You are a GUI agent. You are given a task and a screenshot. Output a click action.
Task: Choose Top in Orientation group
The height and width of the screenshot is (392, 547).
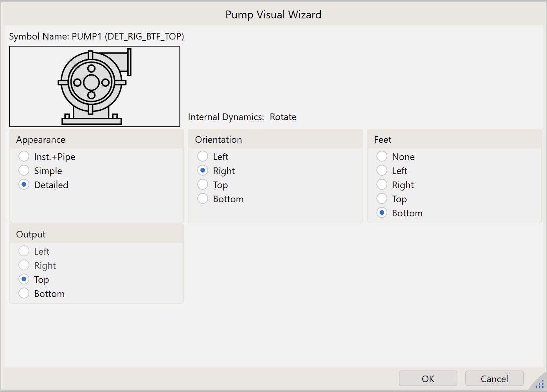pyautogui.click(x=203, y=185)
